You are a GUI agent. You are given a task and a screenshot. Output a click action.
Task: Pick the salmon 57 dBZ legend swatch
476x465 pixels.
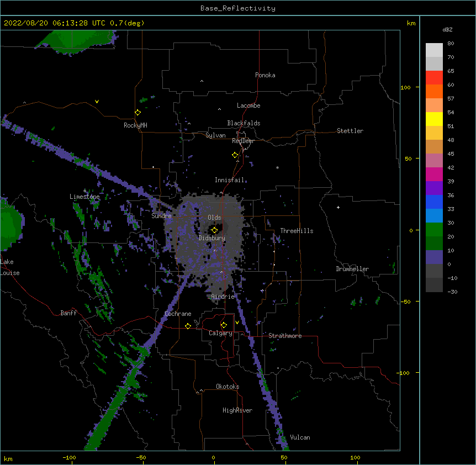[434, 105]
